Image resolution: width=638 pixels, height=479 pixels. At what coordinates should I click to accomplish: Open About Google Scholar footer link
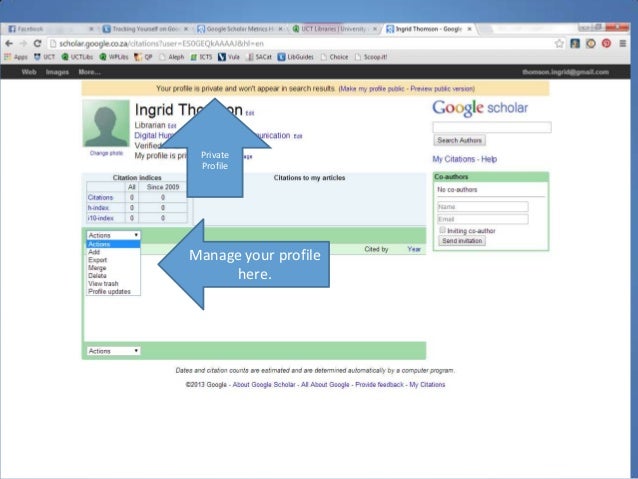[x=264, y=385]
